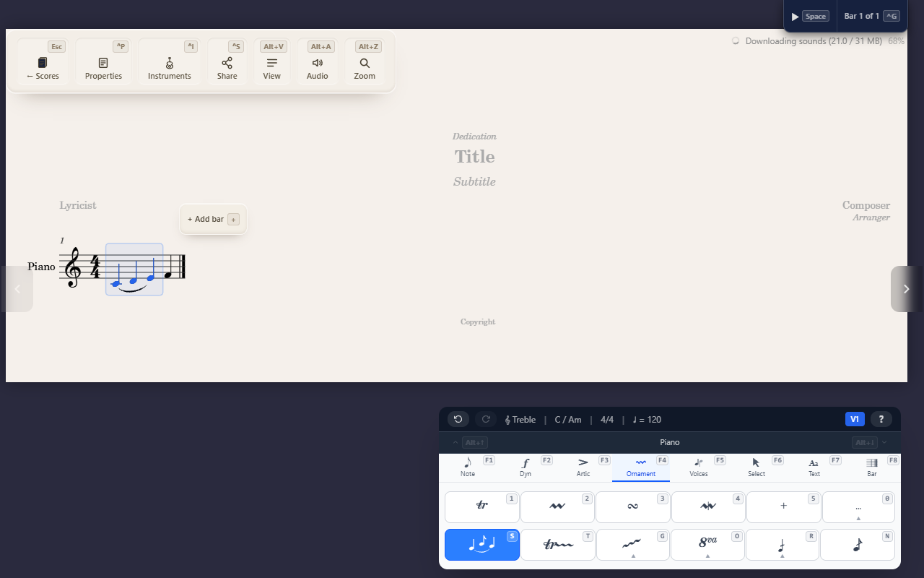Select the Ornament tab
The height and width of the screenshot is (578, 924).
(x=641, y=467)
